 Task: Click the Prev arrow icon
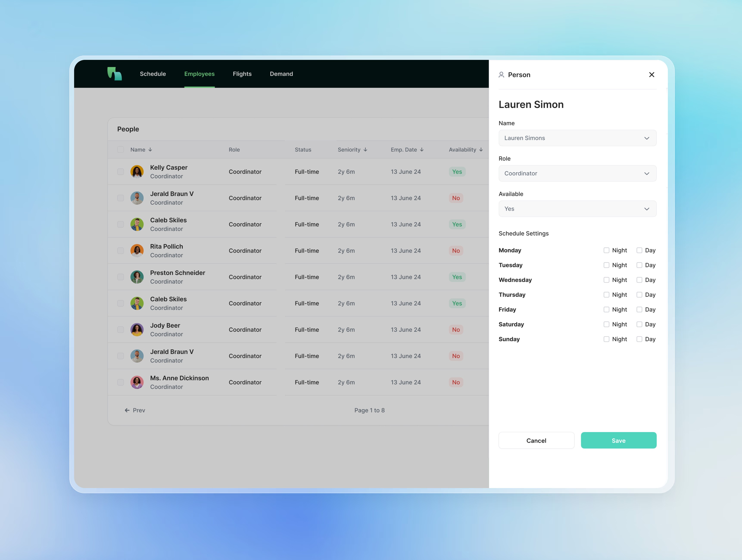127,410
